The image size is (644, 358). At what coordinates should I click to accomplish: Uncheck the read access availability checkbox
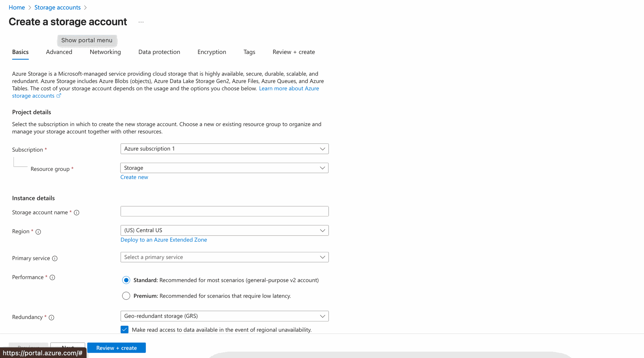click(124, 330)
